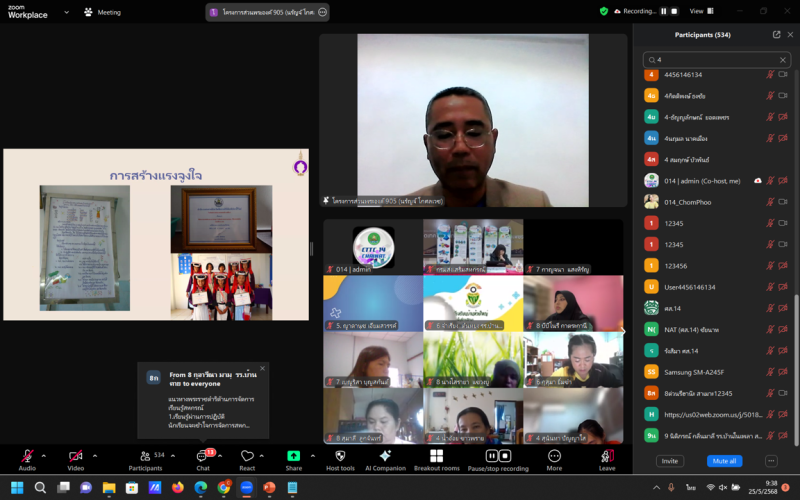Viewport: 800px width, 500px height.
Task: Toggle mic icon for 123456
Action: point(770,266)
